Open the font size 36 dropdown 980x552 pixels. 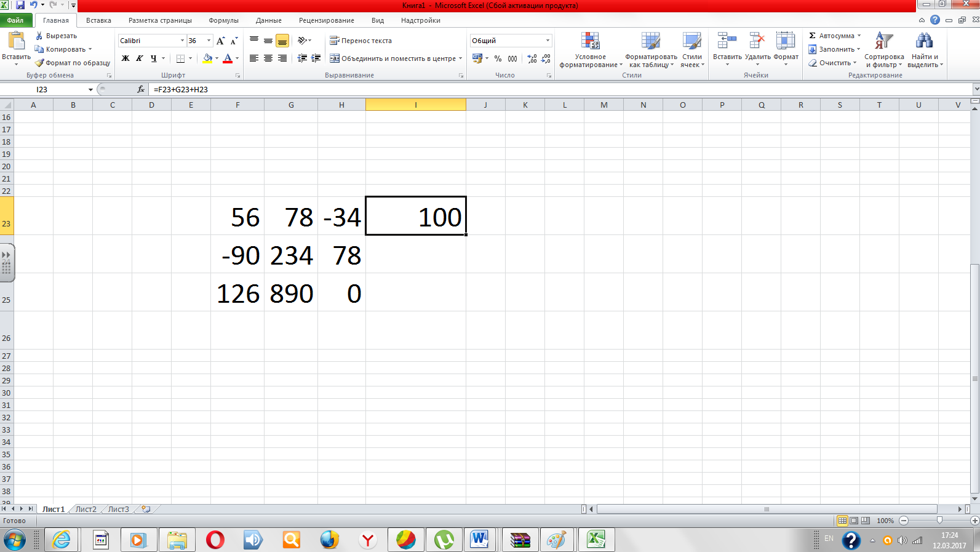(209, 41)
